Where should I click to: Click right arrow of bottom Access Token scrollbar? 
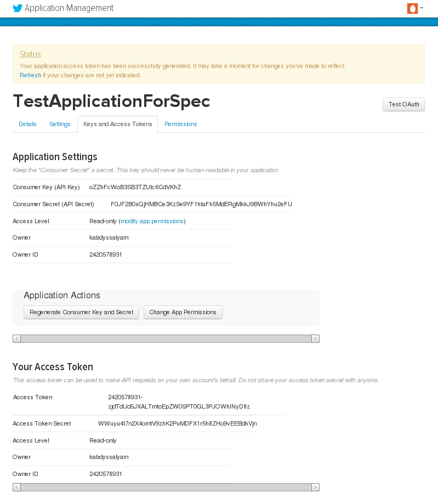pos(315,487)
